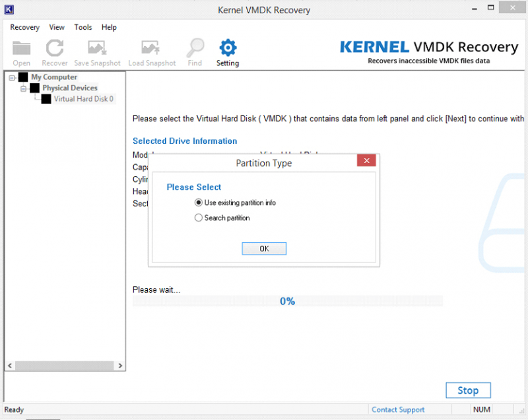Open the Tools menu
This screenshot has height=420, width=528.
pos(83,27)
